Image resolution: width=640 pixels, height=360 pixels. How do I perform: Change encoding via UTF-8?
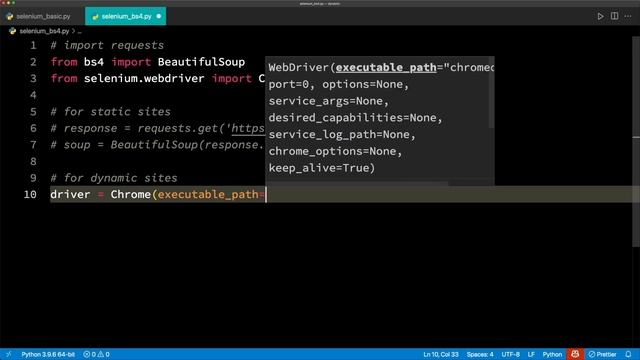click(511, 354)
